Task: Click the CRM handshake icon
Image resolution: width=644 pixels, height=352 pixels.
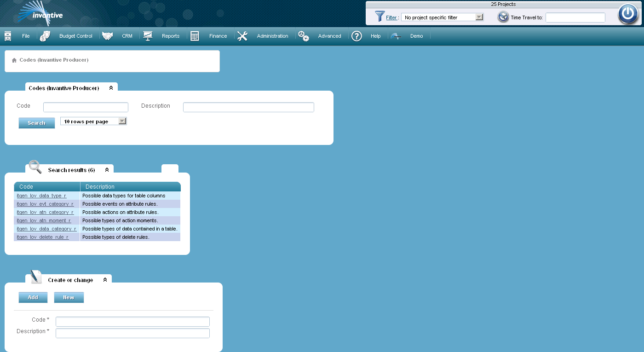Action: coord(107,35)
